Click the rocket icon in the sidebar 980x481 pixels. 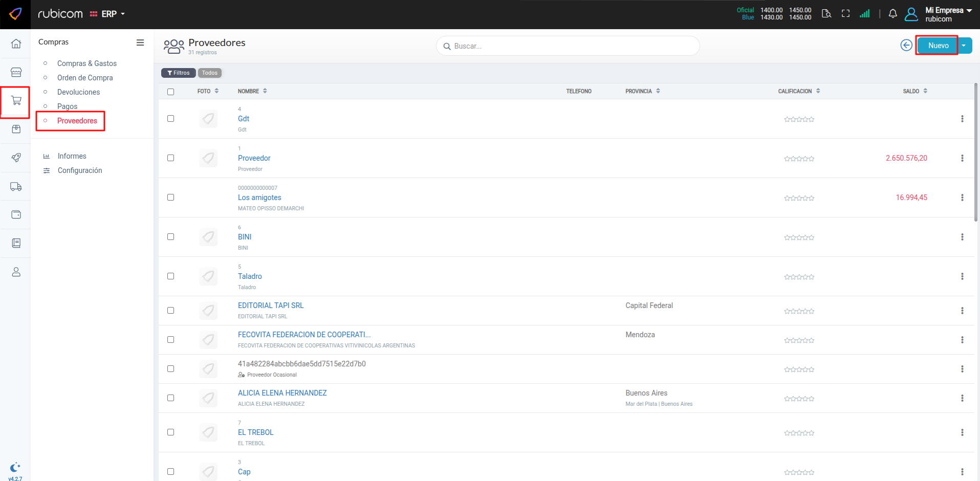coord(16,158)
